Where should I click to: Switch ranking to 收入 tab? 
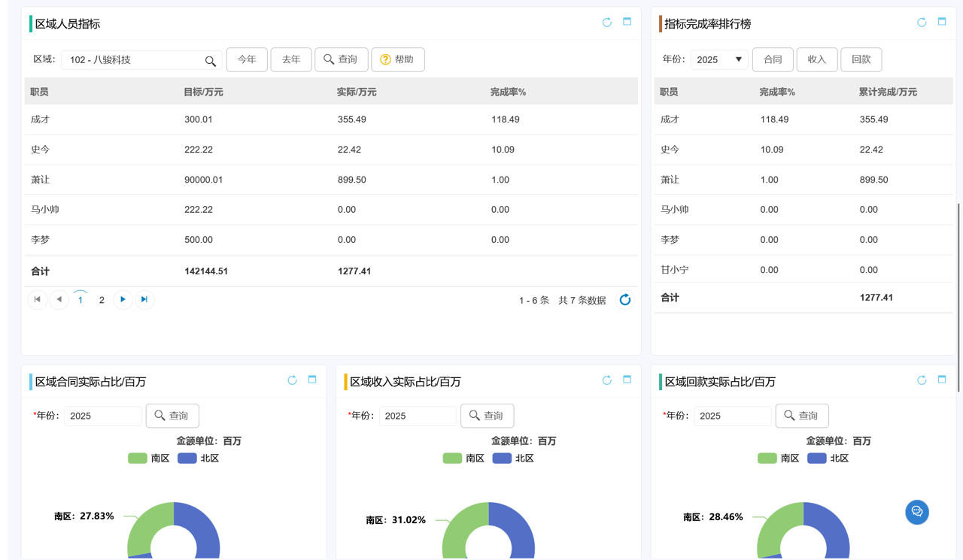(x=816, y=59)
